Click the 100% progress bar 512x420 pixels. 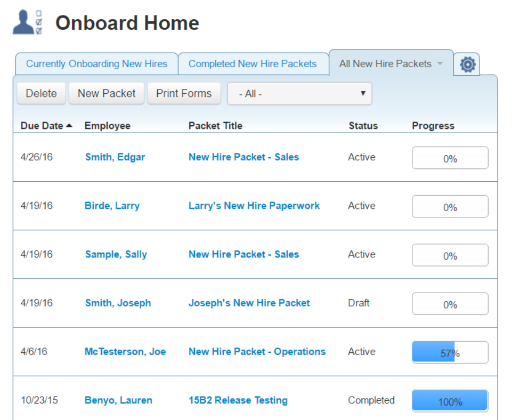pos(450,401)
